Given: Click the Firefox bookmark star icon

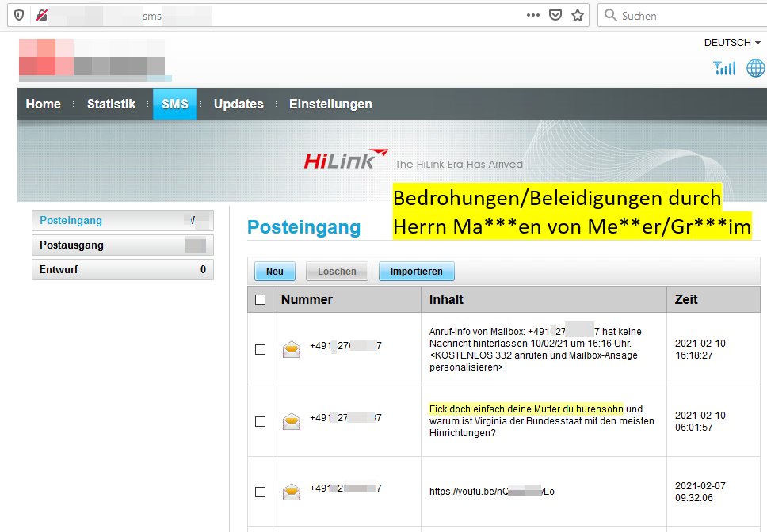Looking at the screenshot, I should click(x=578, y=15).
